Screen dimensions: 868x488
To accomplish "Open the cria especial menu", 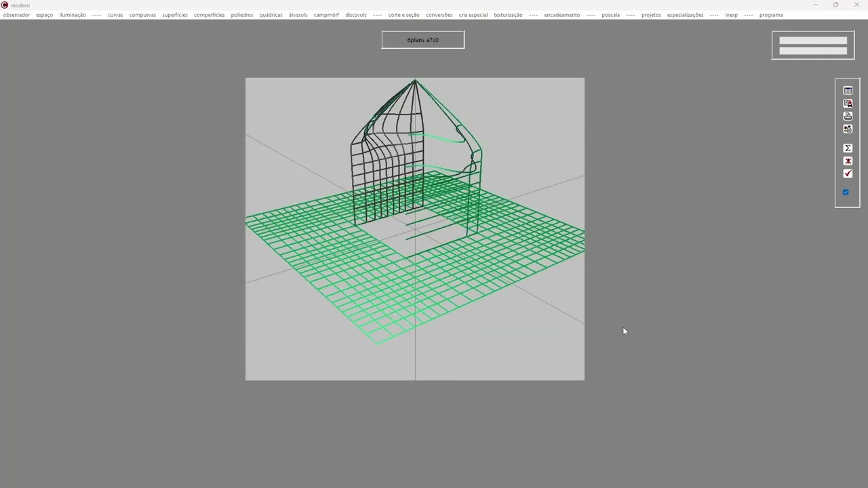I will click(473, 15).
